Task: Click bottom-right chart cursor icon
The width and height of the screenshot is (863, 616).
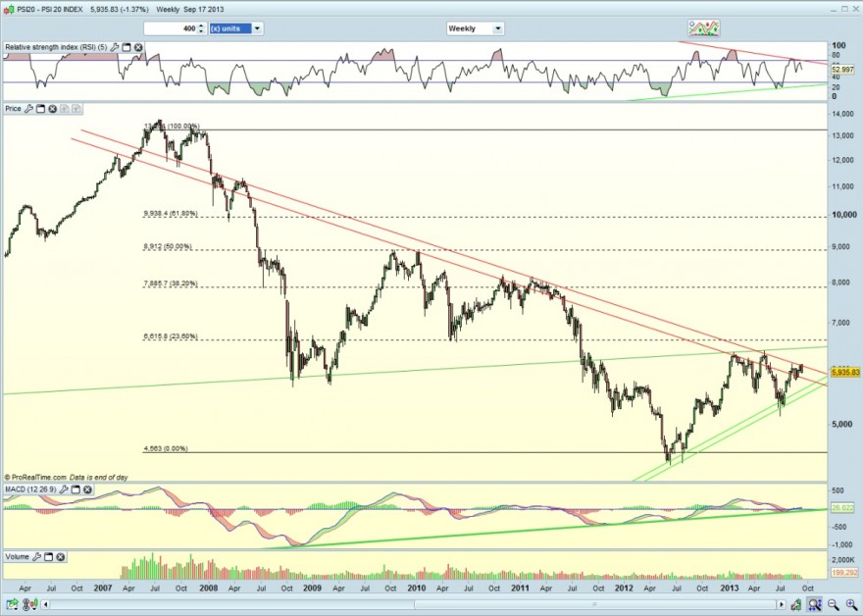Action: tap(796, 604)
